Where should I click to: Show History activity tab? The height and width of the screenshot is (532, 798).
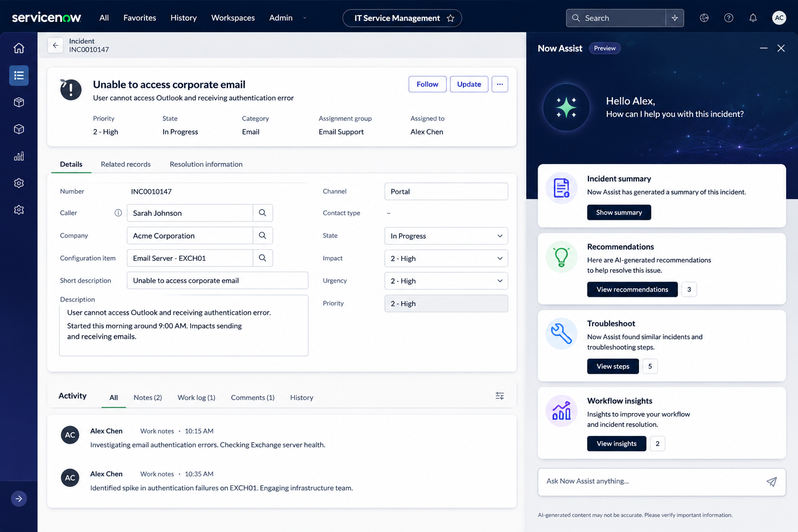coord(302,397)
